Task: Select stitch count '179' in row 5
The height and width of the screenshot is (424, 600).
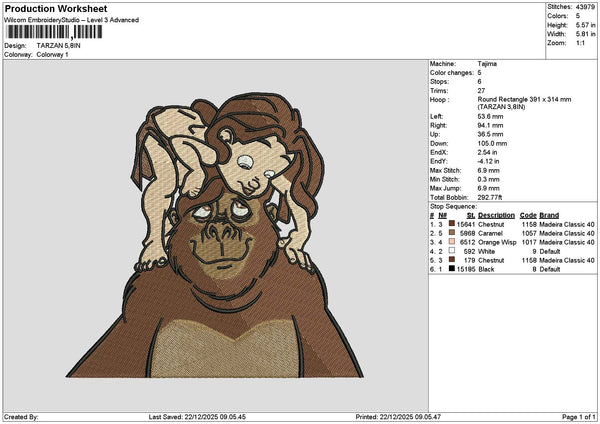Action: (x=470, y=260)
